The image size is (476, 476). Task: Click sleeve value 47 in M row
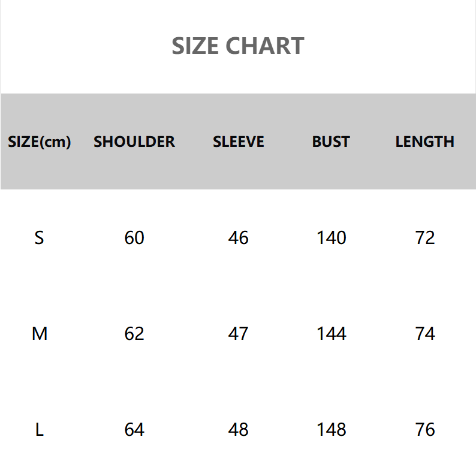[238, 333]
